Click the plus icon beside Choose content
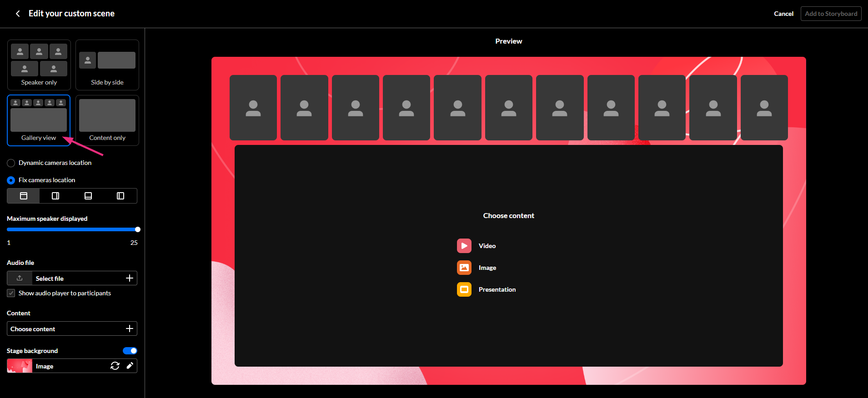 [x=130, y=328]
